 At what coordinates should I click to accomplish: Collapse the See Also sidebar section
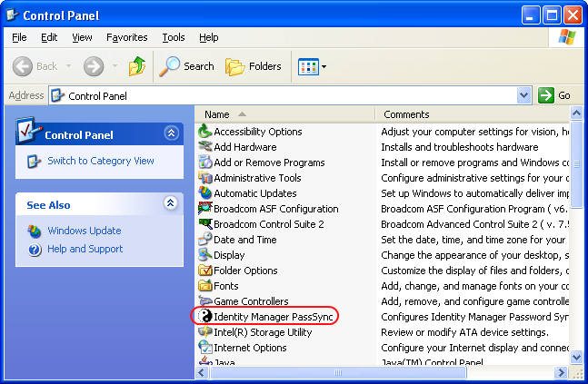[x=171, y=203]
